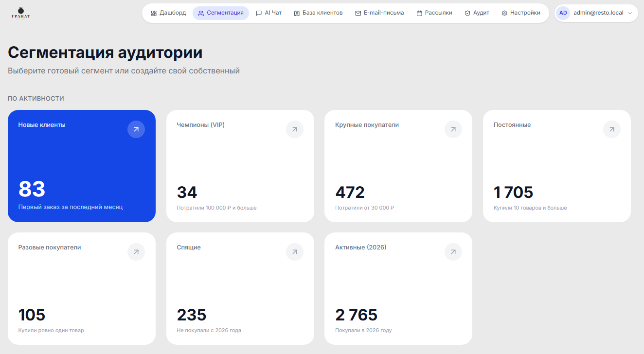This screenshot has height=354, width=644.
Task: Click the 1 705 count value
Action: point(514,193)
